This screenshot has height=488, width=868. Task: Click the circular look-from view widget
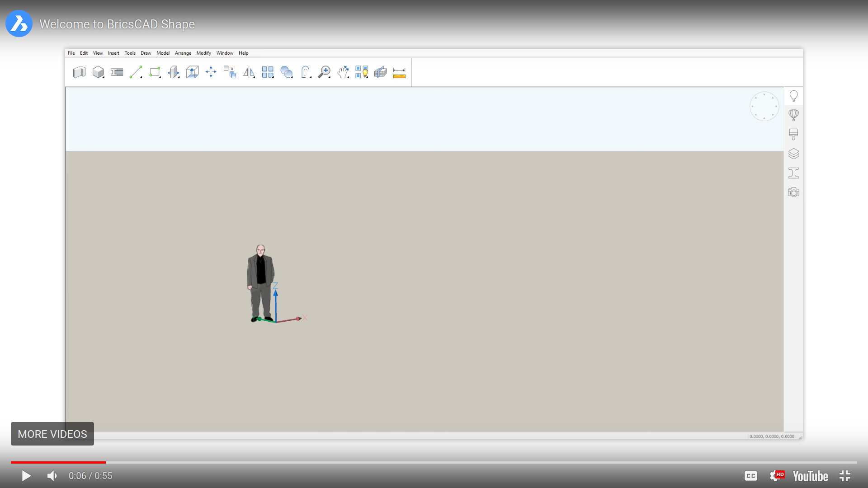tap(764, 107)
